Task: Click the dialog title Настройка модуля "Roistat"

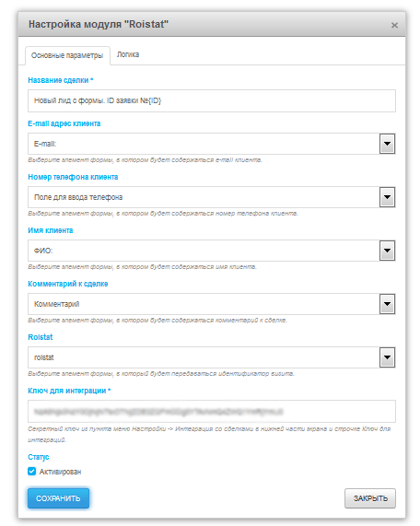Action: pos(99,24)
